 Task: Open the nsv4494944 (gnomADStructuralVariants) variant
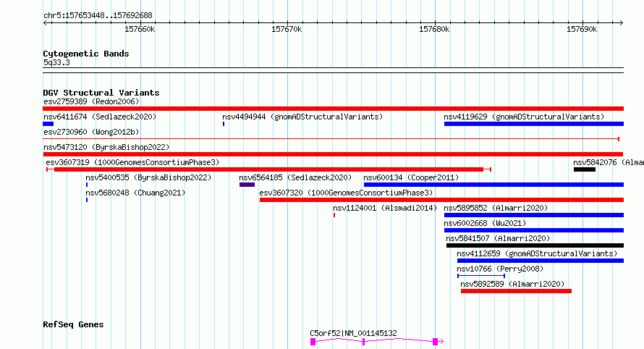(302, 117)
